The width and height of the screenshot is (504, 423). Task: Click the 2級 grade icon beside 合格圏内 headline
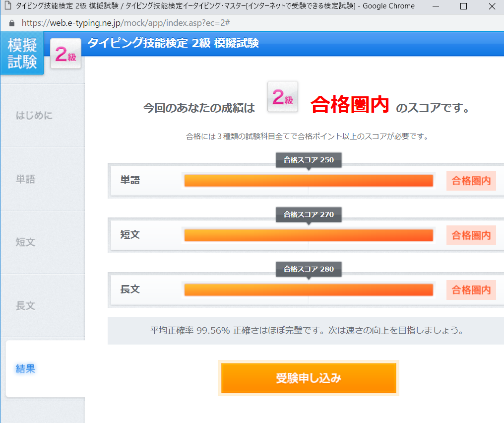pos(282,97)
